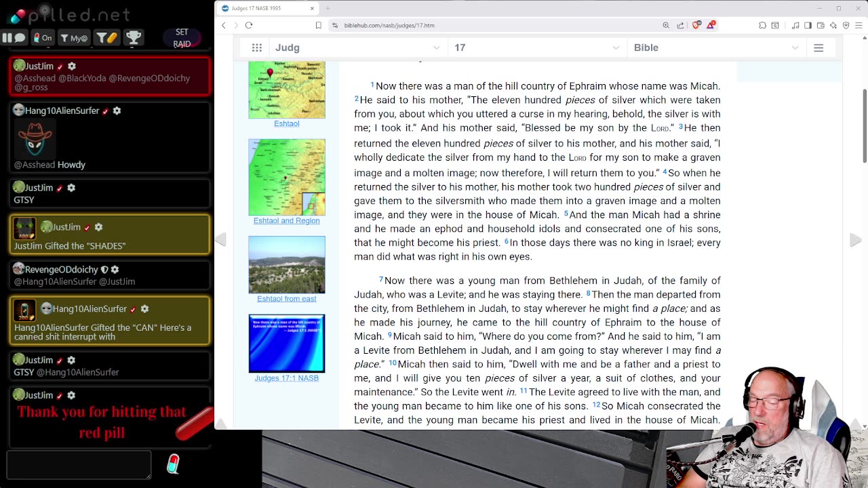Open gear on JustJim's 'GTSY @Hang10AlienSurfer' message
The width and height of the screenshot is (868, 488).
point(71,360)
